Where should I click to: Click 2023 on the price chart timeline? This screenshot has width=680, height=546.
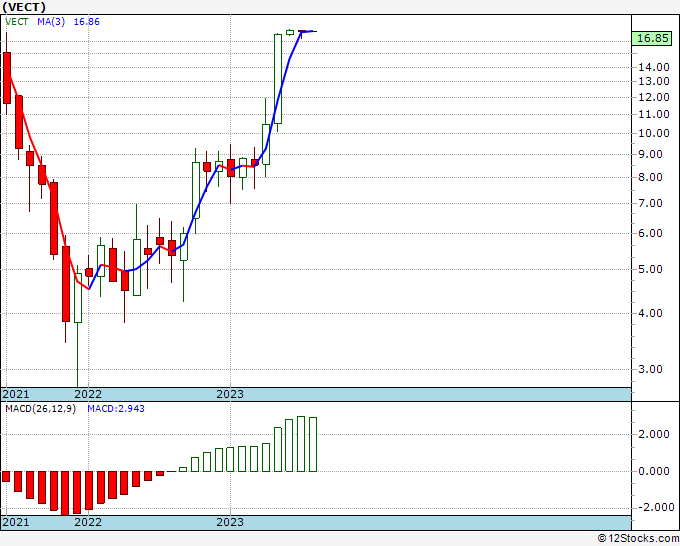point(230,394)
